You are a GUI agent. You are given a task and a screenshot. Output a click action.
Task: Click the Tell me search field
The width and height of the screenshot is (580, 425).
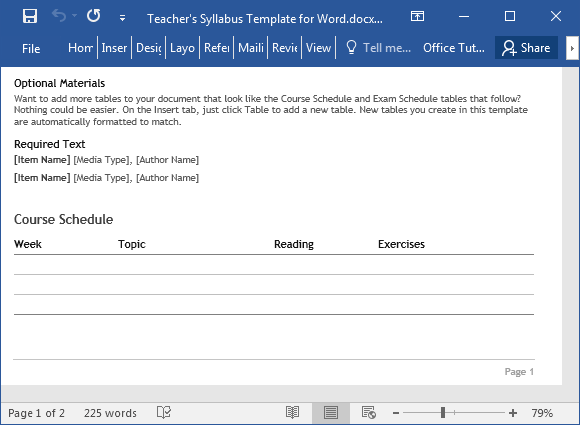click(x=387, y=48)
